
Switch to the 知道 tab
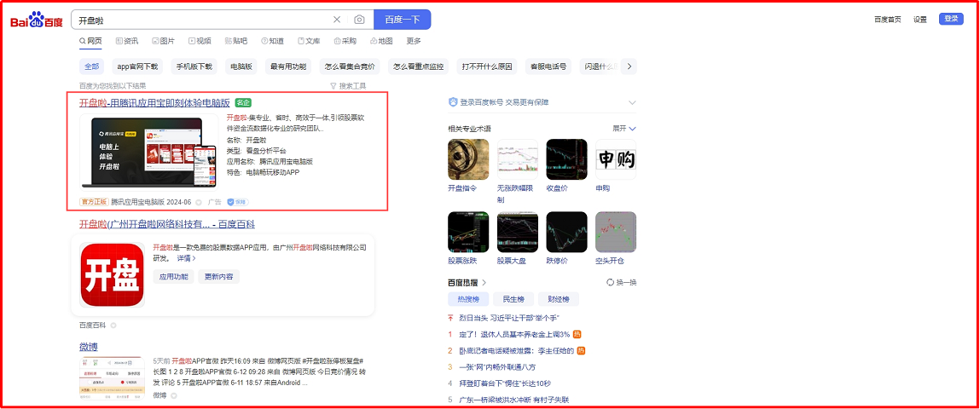pyautogui.click(x=272, y=41)
